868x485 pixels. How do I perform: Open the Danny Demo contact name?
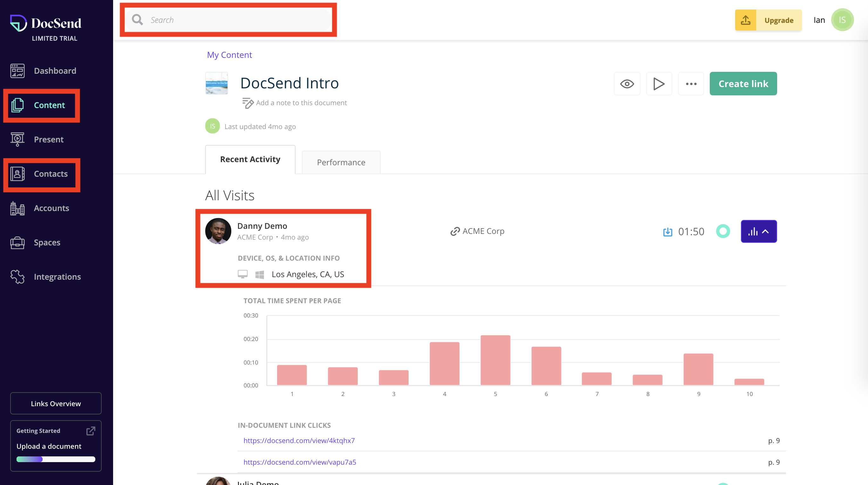262,226
